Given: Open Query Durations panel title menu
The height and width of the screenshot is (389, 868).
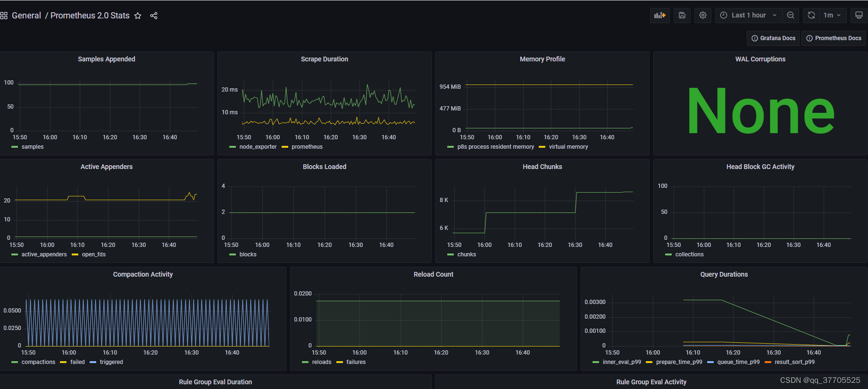Looking at the screenshot, I should (724, 274).
